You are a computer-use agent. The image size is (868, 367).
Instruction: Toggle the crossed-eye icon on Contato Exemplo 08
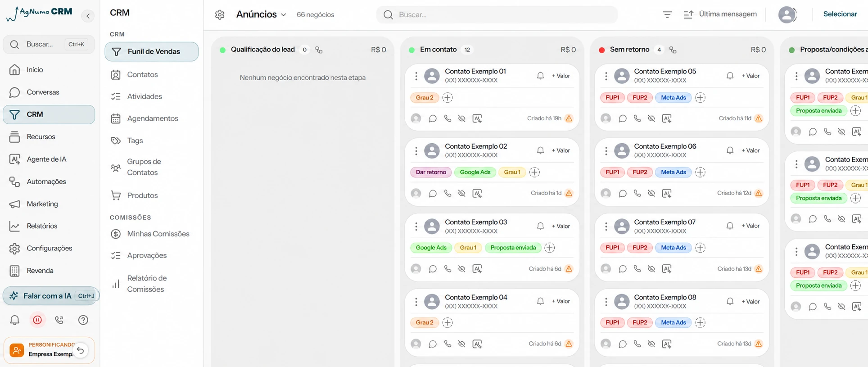651,344
